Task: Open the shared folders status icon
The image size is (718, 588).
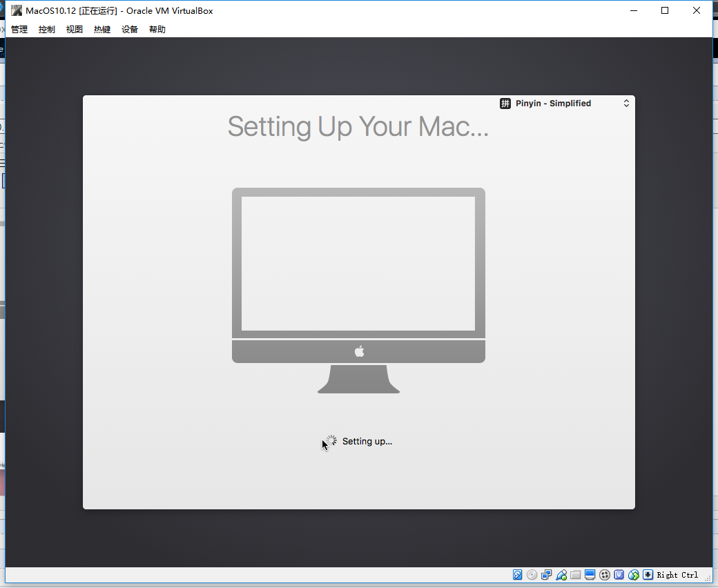Action: pos(576,575)
